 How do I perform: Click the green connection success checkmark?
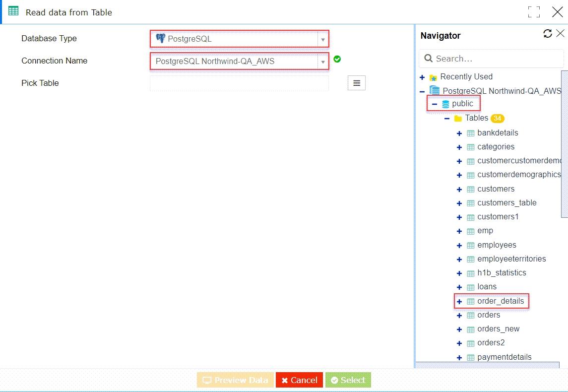[x=337, y=59]
